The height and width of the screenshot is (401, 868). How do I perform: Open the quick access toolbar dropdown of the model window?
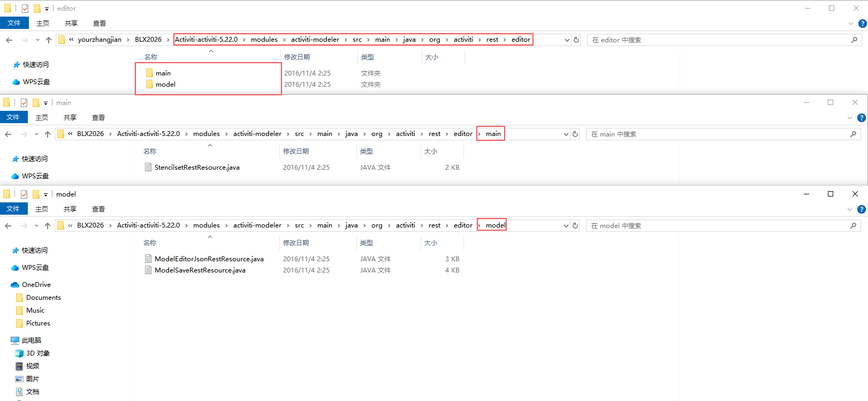coord(45,195)
